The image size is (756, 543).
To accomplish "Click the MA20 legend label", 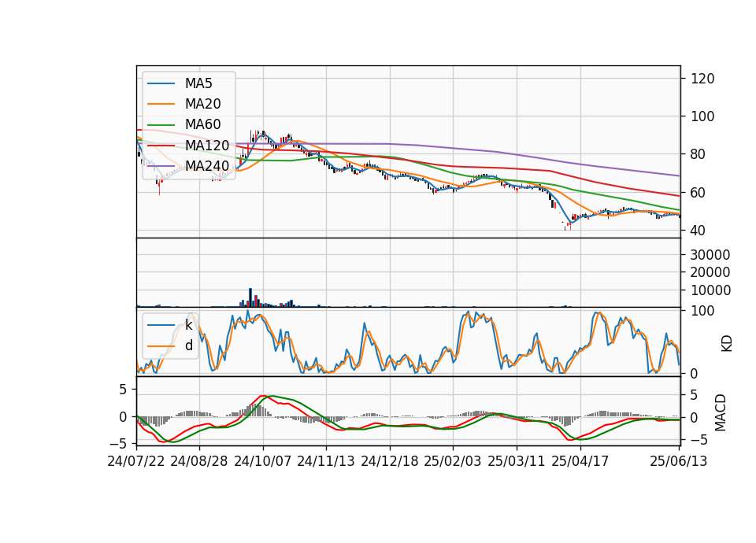I will click(202, 104).
